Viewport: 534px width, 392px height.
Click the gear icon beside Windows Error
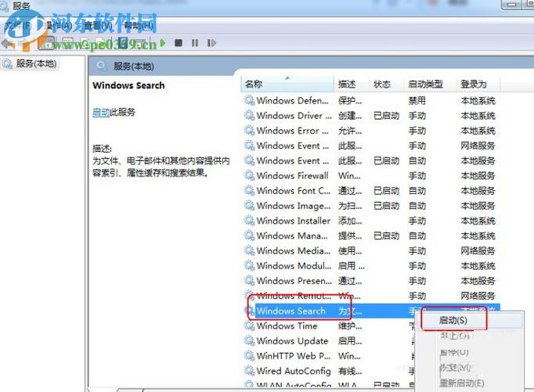(249, 131)
